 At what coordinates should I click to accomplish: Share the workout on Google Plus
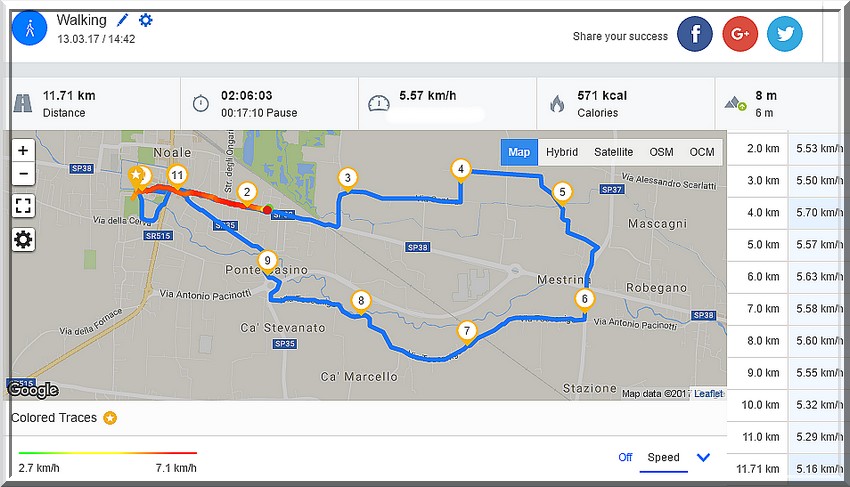point(740,34)
